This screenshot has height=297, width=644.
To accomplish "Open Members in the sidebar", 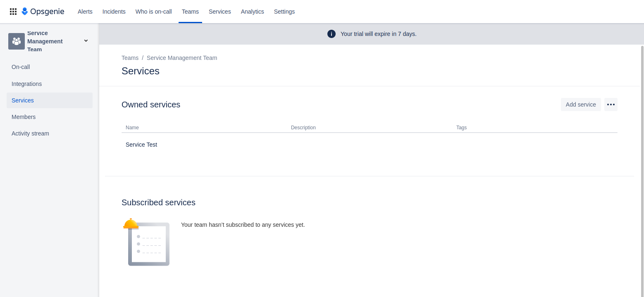I will pos(50,117).
